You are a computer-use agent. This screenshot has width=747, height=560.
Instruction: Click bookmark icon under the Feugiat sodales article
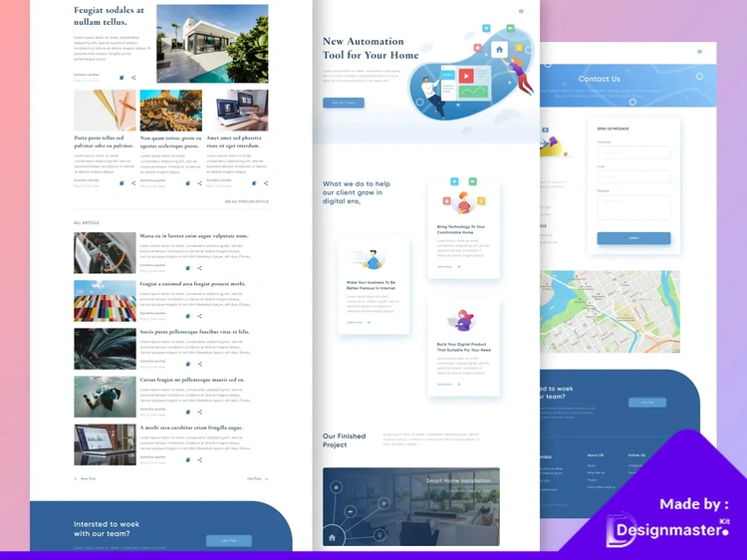click(122, 77)
